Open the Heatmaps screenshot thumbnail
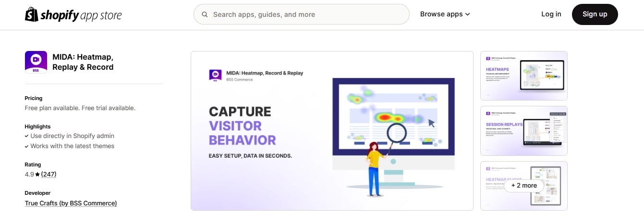This screenshot has width=644, height=215. [524, 76]
